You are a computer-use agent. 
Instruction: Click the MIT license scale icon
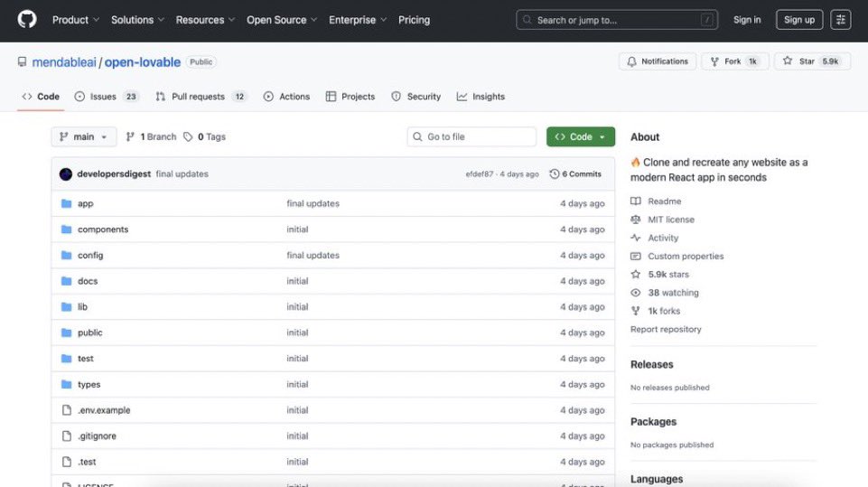point(636,220)
